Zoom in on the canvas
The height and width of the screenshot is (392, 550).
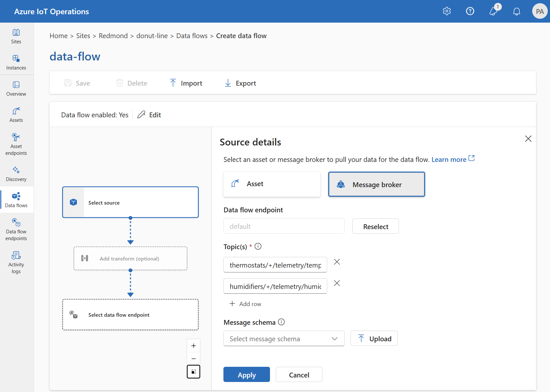point(193,346)
